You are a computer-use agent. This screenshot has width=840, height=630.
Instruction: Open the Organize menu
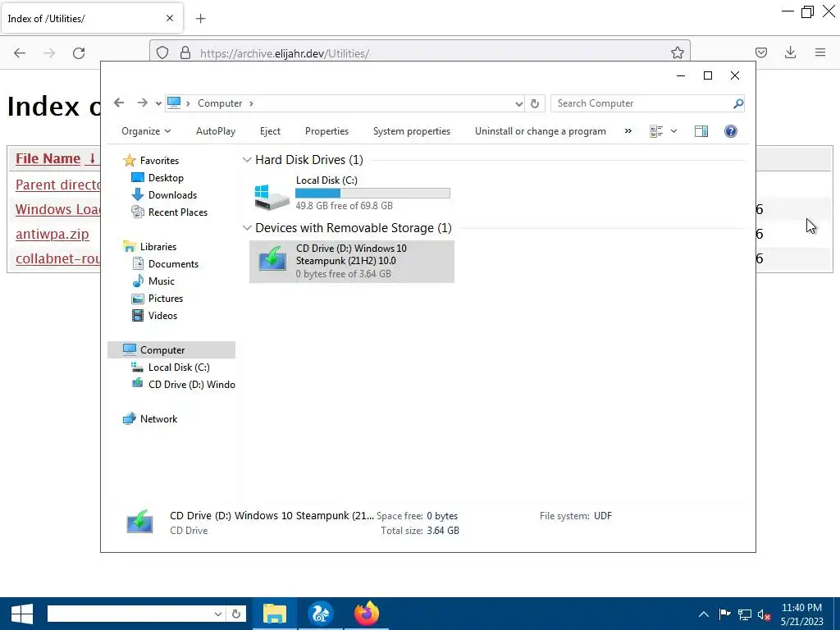click(x=146, y=131)
